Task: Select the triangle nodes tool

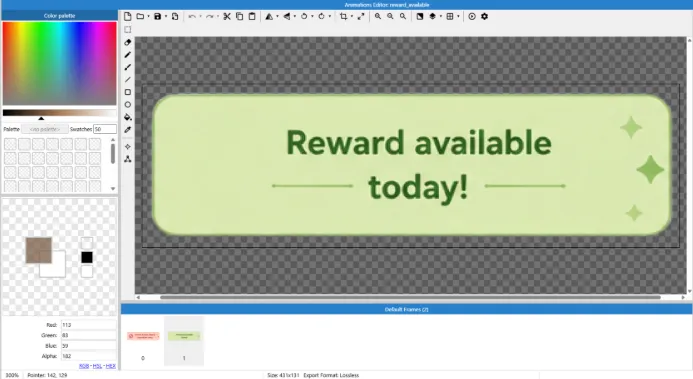Action: click(x=128, y=159)
